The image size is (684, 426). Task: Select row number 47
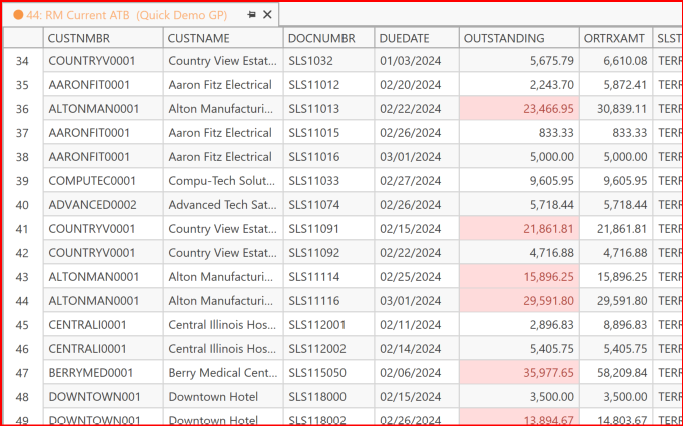pos(23,372)
